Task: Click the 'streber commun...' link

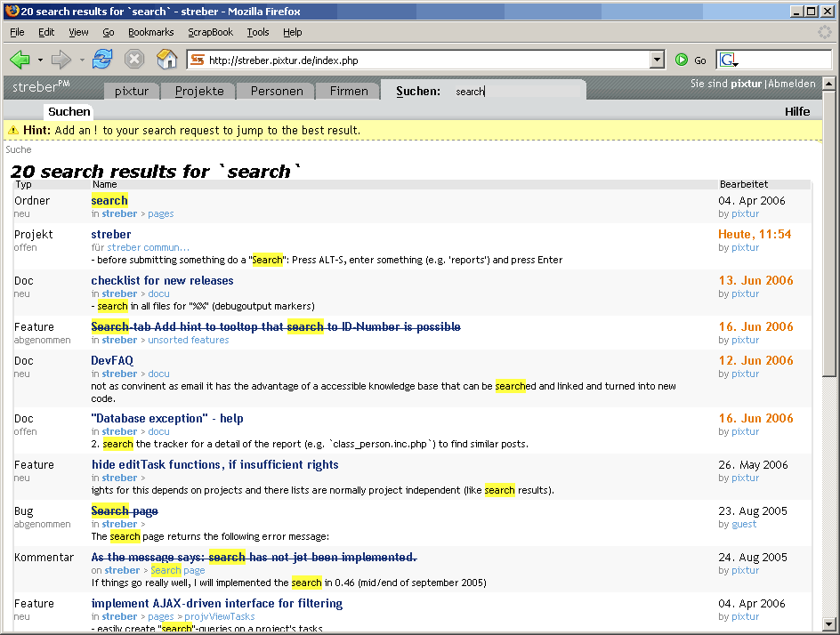Action: click(x=149, y=247)
